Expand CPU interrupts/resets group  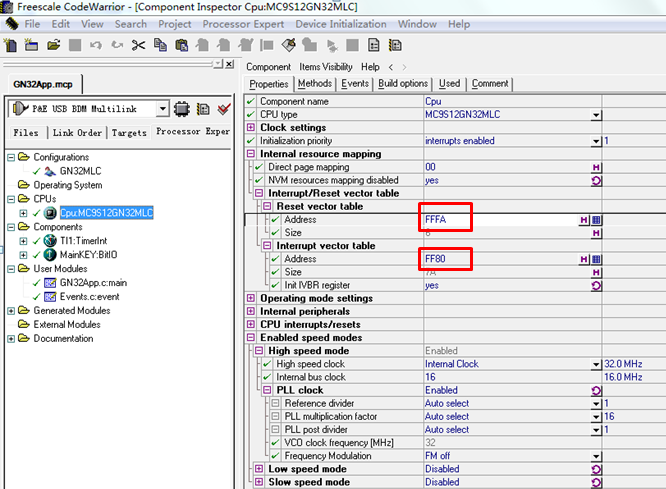pos(251,325)
